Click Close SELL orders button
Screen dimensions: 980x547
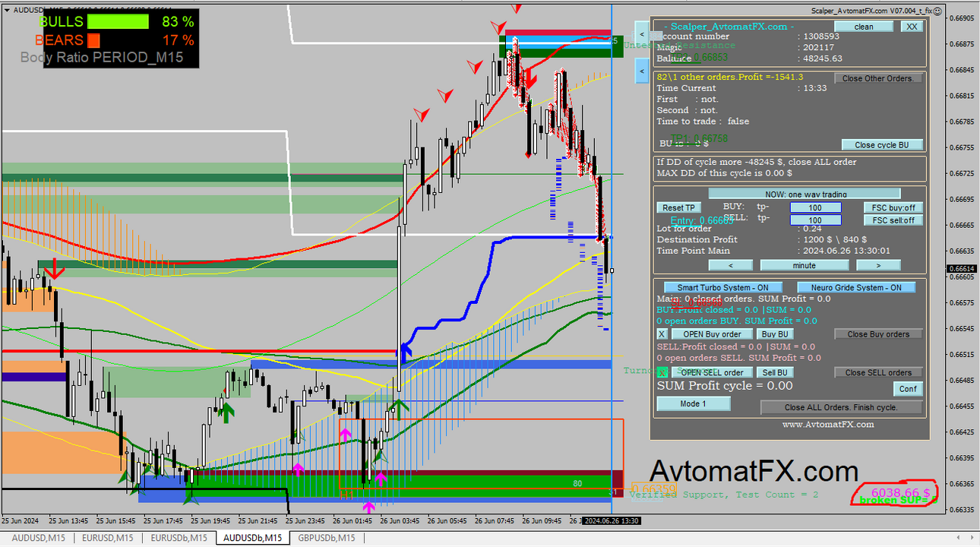tap(877, 373)
